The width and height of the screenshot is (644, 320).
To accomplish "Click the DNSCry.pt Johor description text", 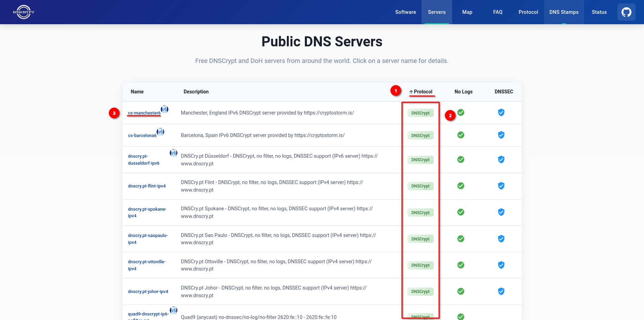I will click(273, 292).
